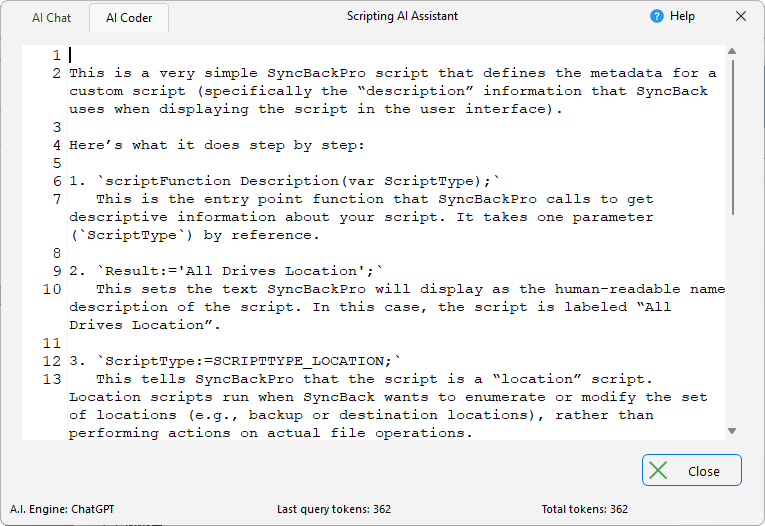Click line number 13 in the gutter
The width and height of the screenshot is (765, 526).
click(x=53, y=379)
